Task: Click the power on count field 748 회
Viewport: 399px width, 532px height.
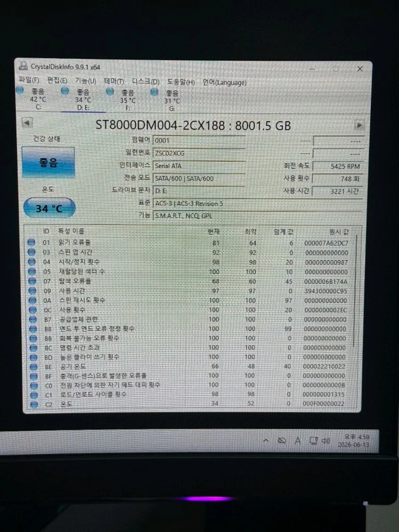Action: coord(338,178)
